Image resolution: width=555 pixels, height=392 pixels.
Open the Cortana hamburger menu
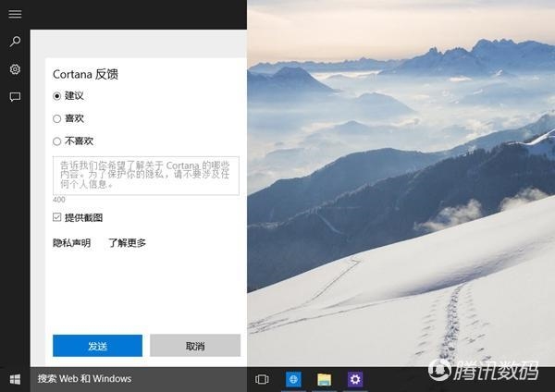[15, 14]
